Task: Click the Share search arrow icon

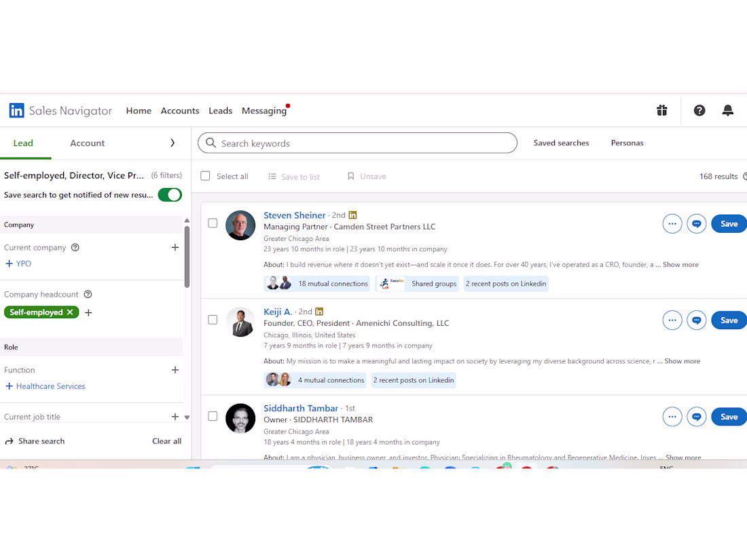Action: pyautogui.click(x=9, y=441)
